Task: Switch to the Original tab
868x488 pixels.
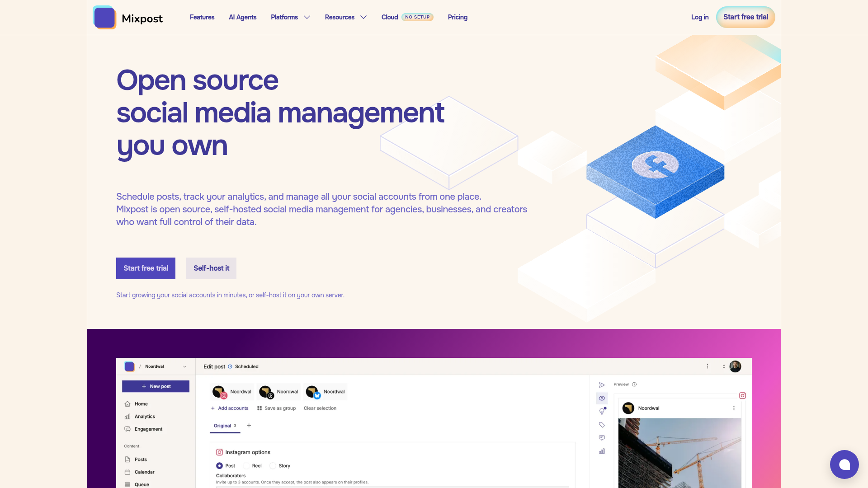Action: pos(225,426)
